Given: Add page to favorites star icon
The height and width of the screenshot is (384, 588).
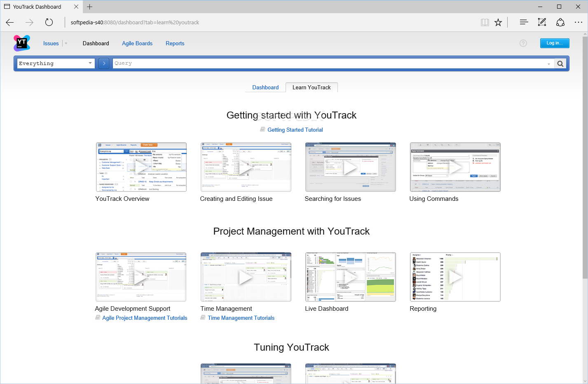Looking at the screenshot, I should coord(498,22).
